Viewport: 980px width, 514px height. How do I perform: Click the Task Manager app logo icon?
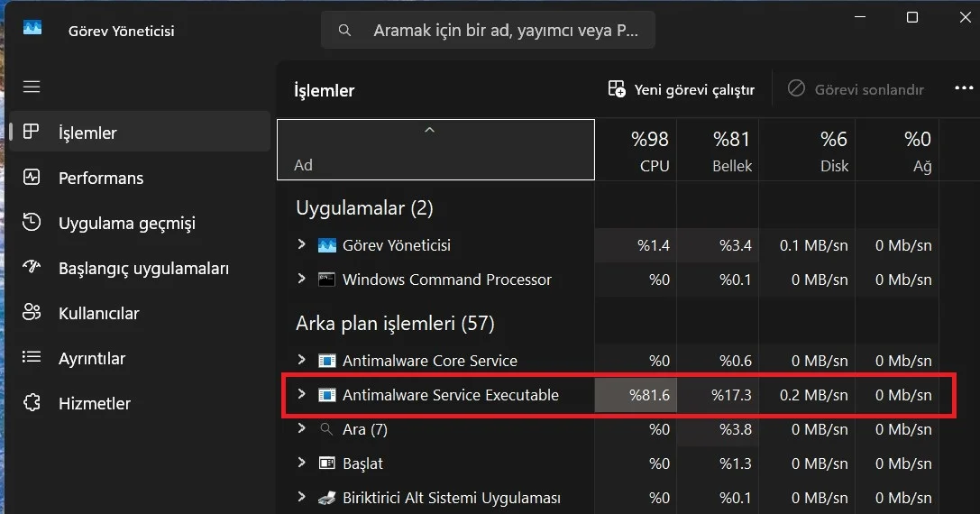pyautogui.click(x=32, y=29)
